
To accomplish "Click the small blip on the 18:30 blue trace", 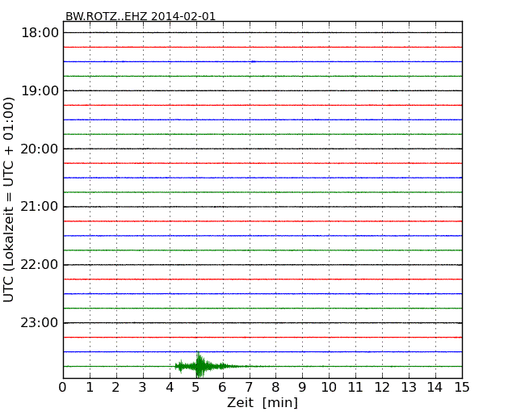I will click(254, 61).
